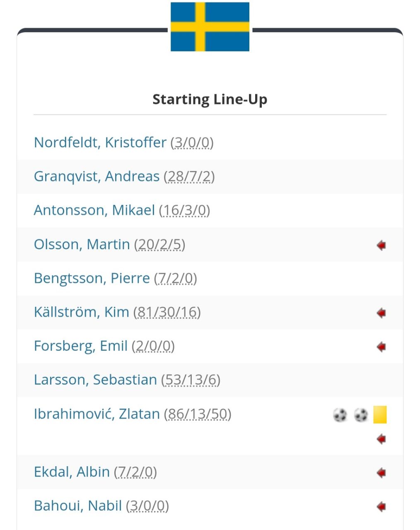The height and width of the screenshot is (530, 420).
Task: Click substitution arrow beside Källström, Kim
Action: [381, 313]
